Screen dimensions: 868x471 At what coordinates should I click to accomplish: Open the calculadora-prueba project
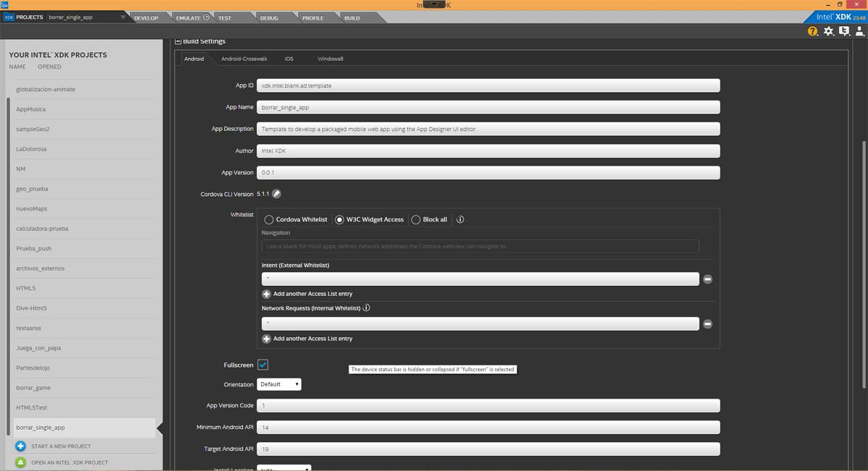[42, 229]
